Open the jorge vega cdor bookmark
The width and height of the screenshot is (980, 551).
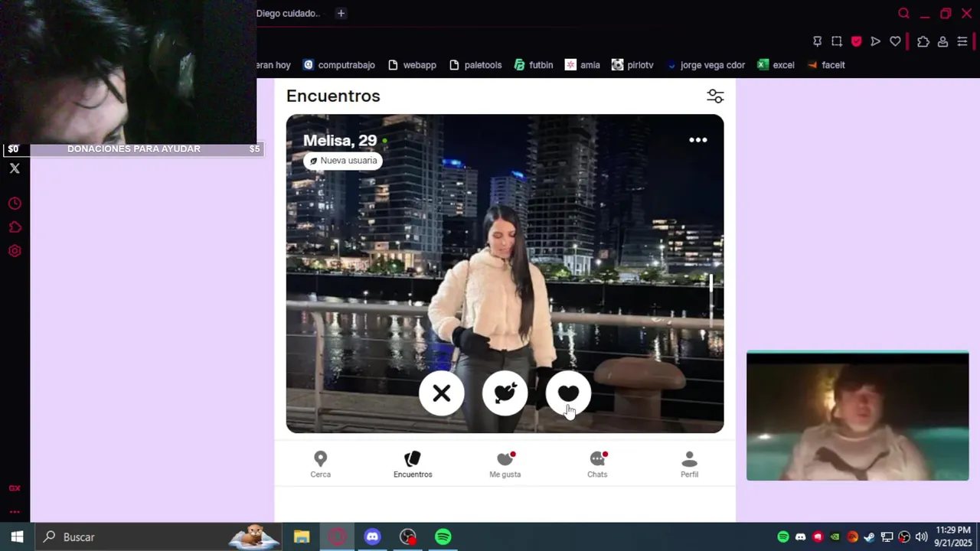pyautogui.click(x=705, y=65)
